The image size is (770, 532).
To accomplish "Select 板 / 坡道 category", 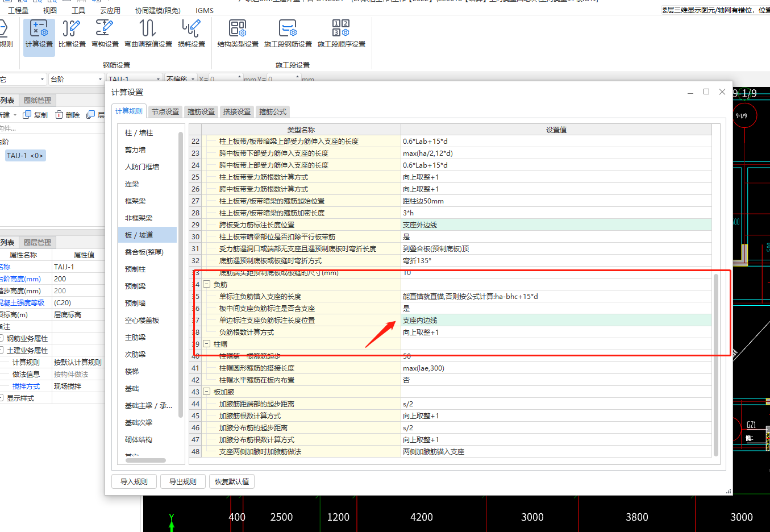I will pos(148,235).
